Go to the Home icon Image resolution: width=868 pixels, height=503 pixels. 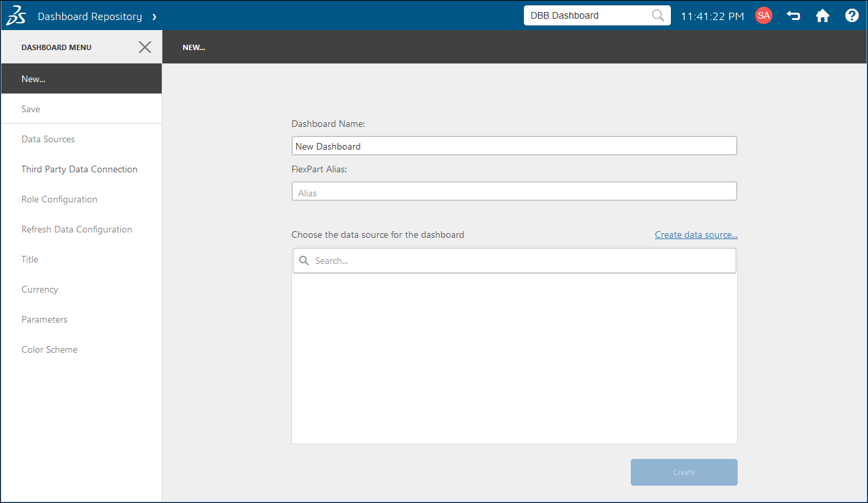tap(823, 15)
